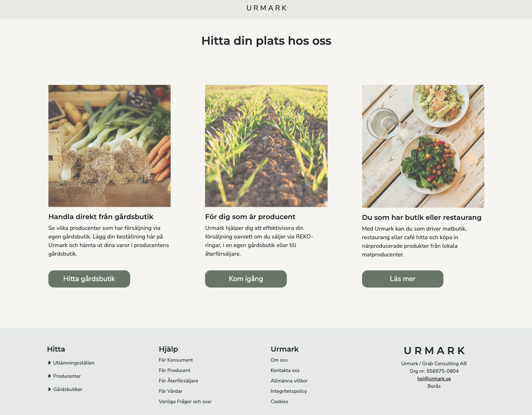Screen dimensions: 532x415
Task: Open the vegetable market photo
Action: coord(109,146)
